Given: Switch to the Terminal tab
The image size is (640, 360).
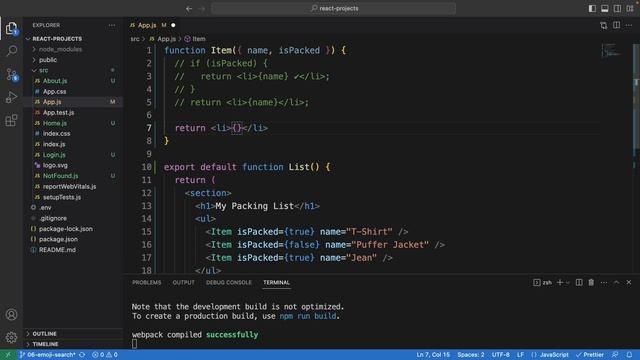Looking at the screenshot, I should [276, 282].
